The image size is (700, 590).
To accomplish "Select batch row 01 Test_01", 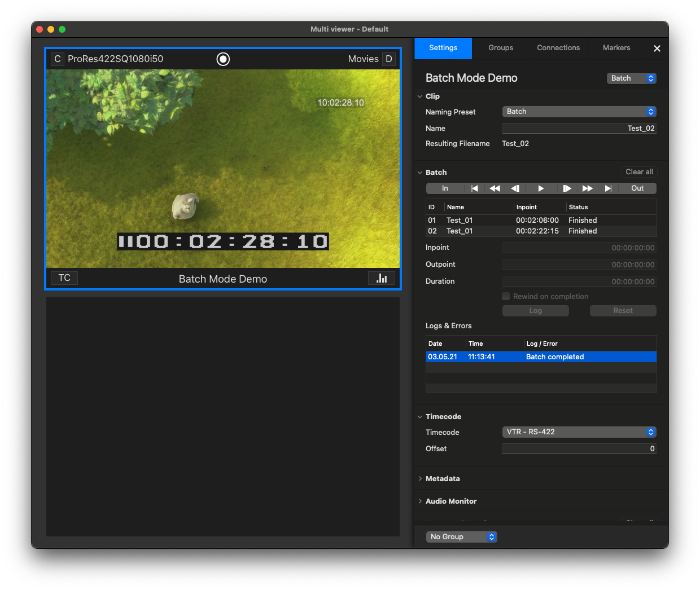I will (x=541, y=221).
